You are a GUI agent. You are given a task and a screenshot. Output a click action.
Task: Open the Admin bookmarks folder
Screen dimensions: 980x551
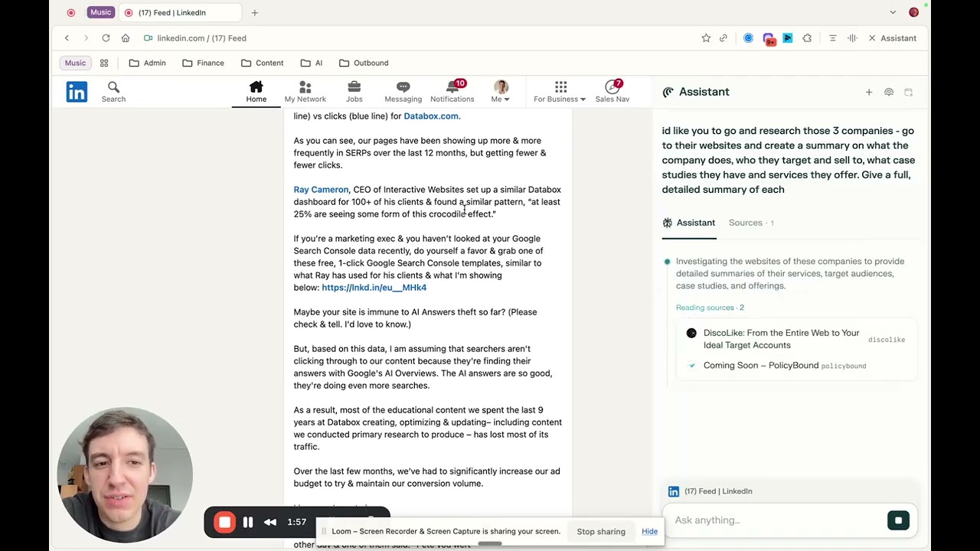[x=147, y=63]
